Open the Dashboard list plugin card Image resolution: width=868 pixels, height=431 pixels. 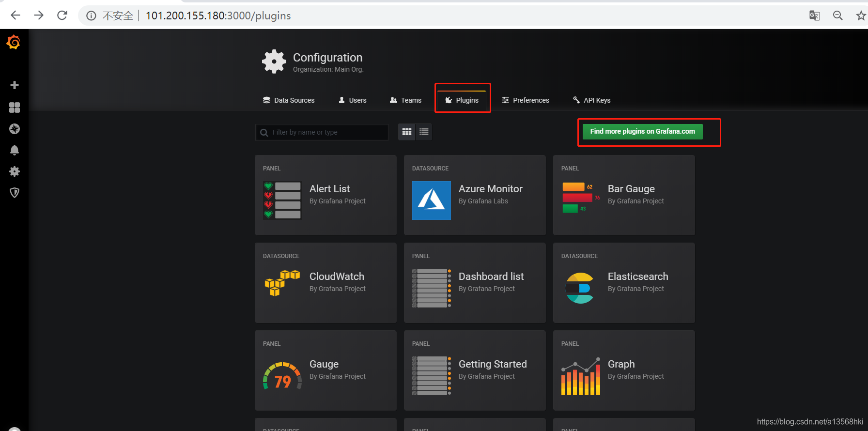tap(475, 283)
